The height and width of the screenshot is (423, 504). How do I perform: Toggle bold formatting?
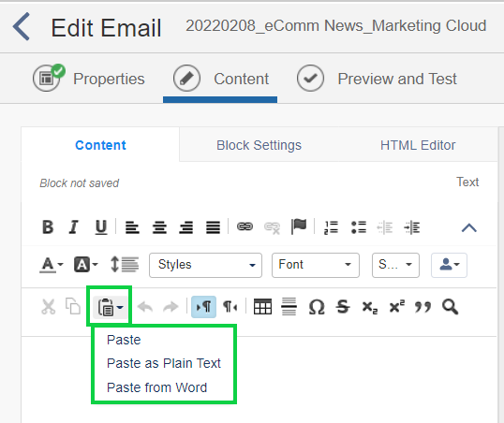[x=48, y=227]
